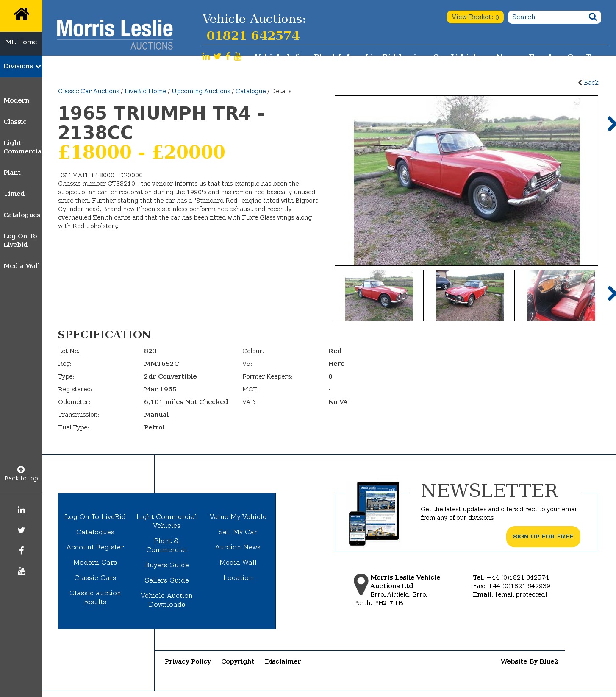616x697 pixels.
Task: Open the Timed sidebar item
Action: coord(14,194)
